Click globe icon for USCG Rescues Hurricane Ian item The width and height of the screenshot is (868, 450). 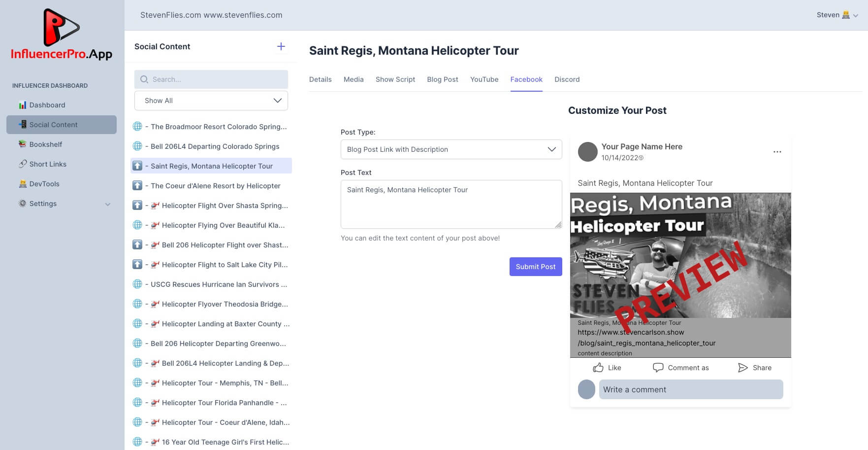tap(137, 284)
